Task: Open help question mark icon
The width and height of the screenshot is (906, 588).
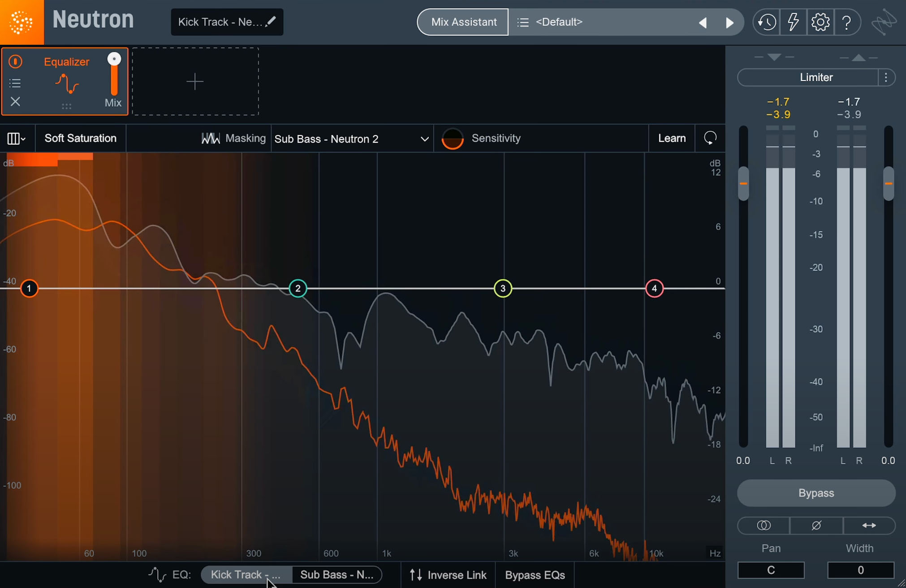Action: 846,22
